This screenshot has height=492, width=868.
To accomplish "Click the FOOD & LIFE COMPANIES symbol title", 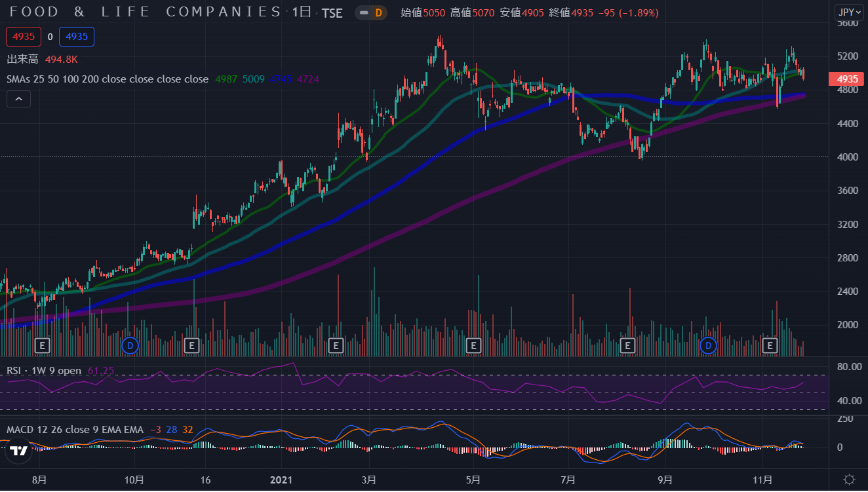I will [x=146, y=12].
